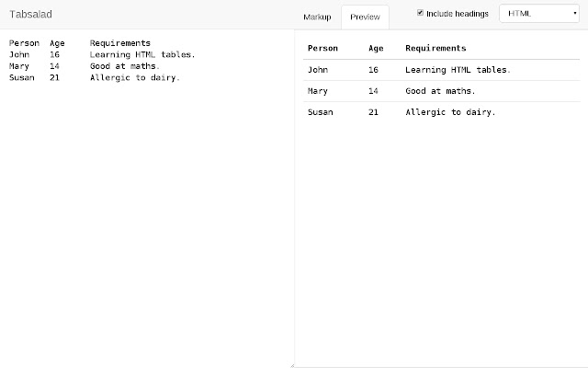The height and width of the screenshot is (368, 588).
Task: Place cursor on 'Susan' in the input text
Action: pos(22,77)
